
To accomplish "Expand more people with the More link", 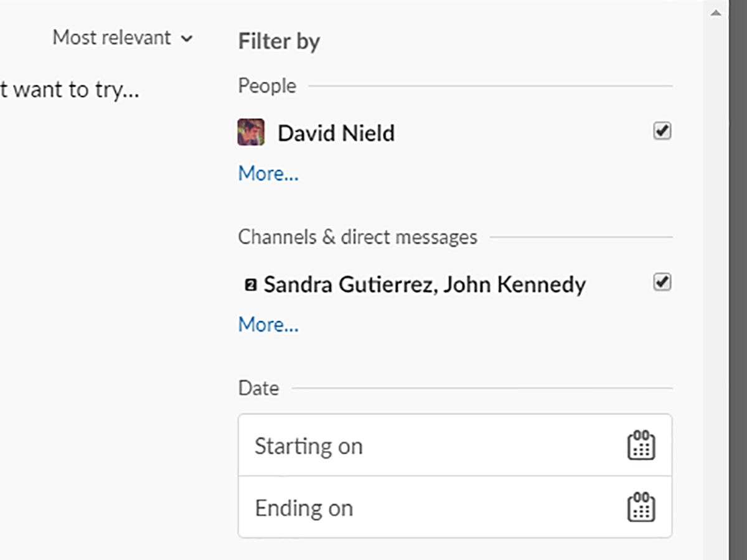I will click(268, 174).
